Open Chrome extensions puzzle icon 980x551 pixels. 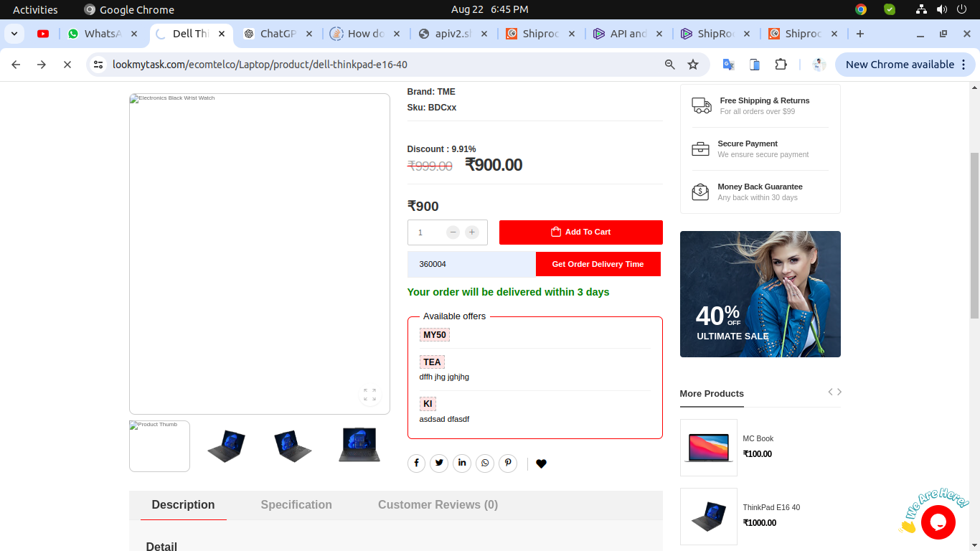[x=781, y=65]
